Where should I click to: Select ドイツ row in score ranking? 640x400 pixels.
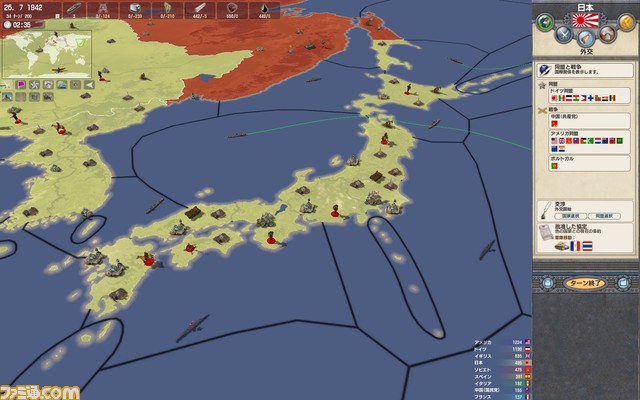[502, 349]
